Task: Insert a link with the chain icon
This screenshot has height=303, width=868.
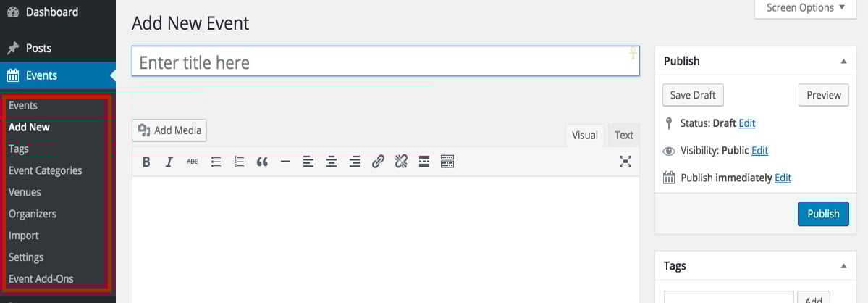Action: pos(378,162)
